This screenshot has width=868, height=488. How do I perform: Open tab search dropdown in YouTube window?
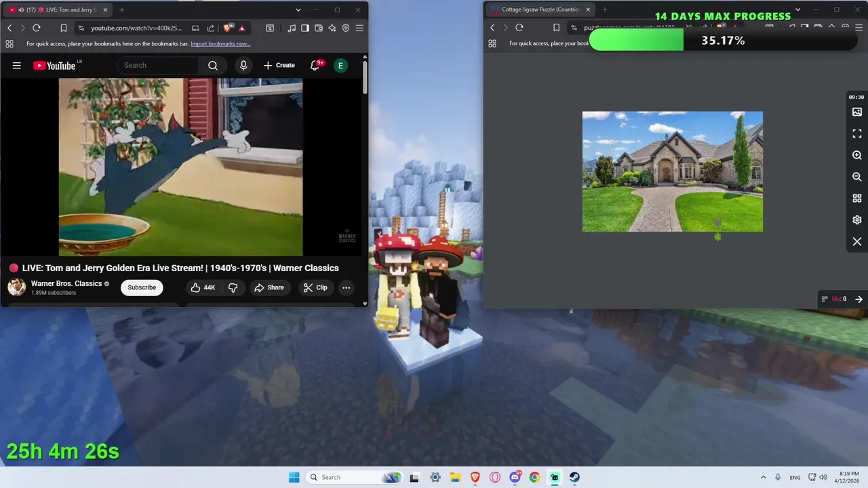[298, 9]
